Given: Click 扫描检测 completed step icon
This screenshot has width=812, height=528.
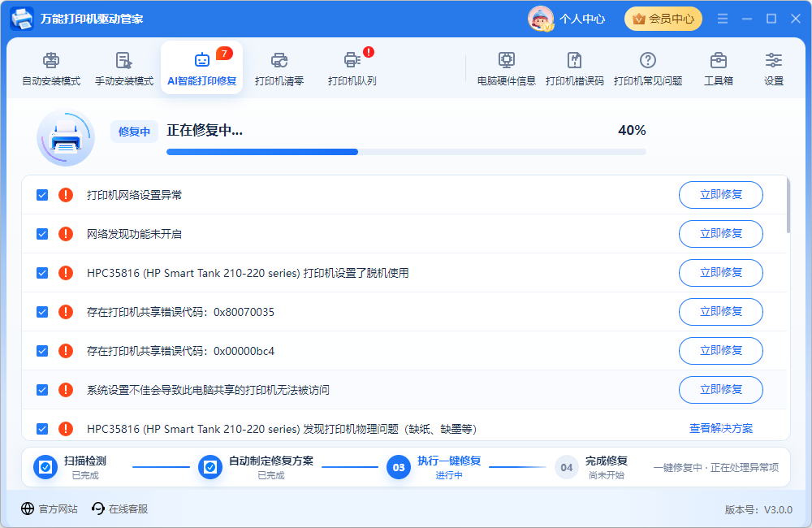Looking at the screenshot, I should pyautogui.click(x=45, y=467).
